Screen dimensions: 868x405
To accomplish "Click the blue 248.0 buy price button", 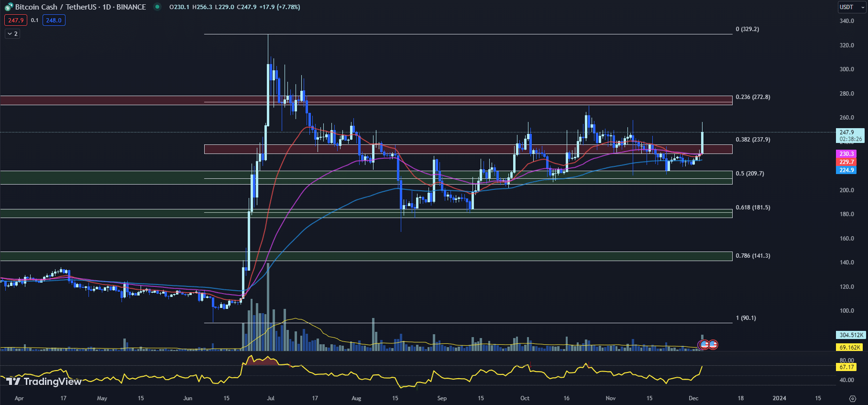I will point(54,20).
